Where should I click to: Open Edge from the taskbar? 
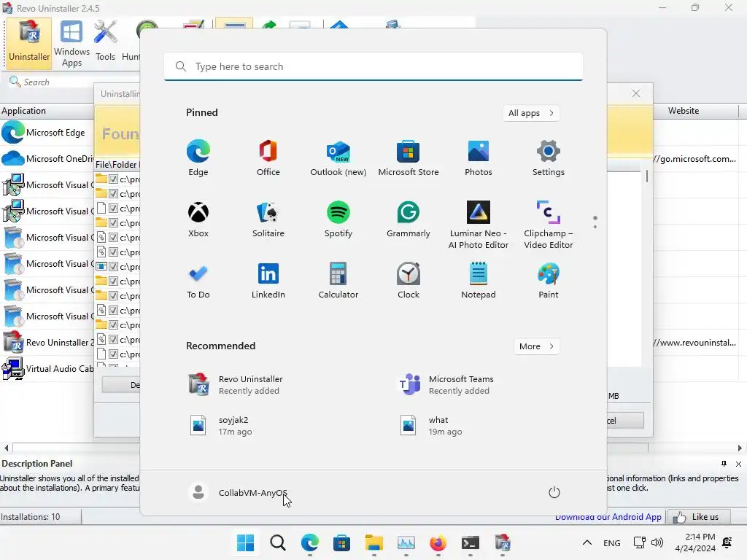click(x=309, y=542)
